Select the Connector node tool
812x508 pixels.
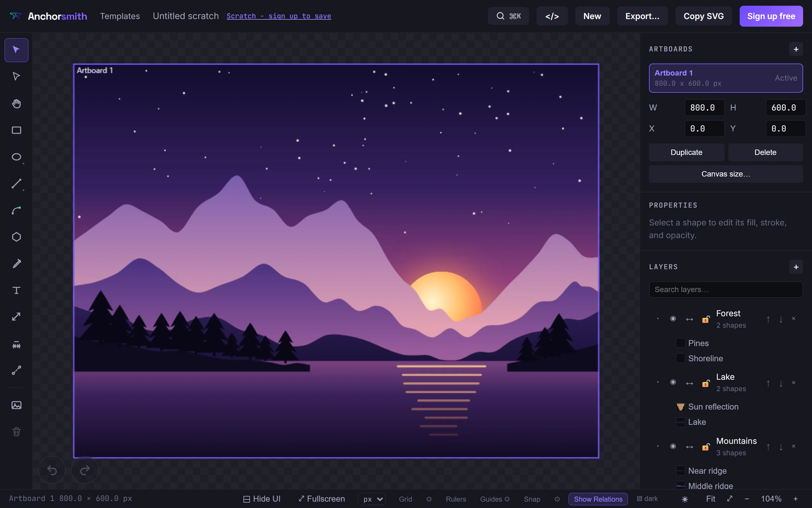16,370
